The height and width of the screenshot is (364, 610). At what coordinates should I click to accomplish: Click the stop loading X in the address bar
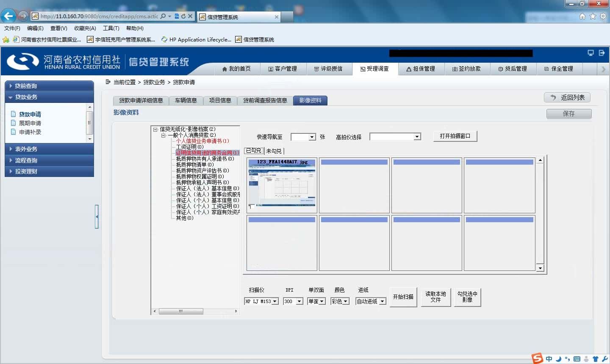[190, 16]
